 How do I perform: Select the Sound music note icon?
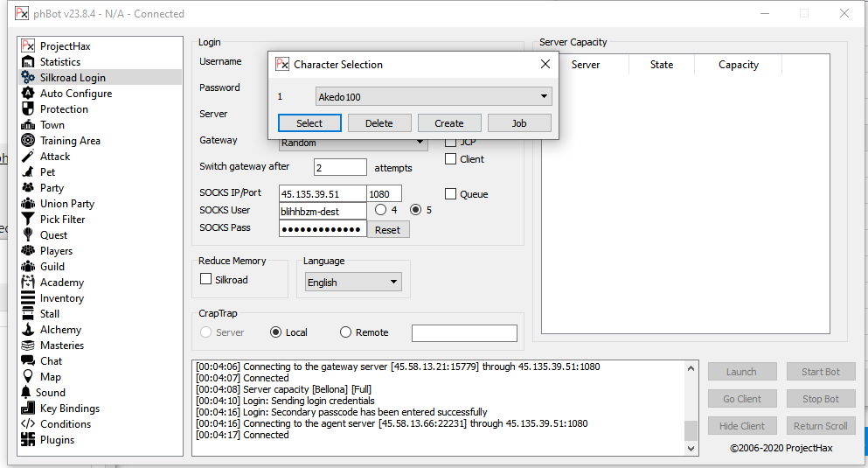[26, 393]
